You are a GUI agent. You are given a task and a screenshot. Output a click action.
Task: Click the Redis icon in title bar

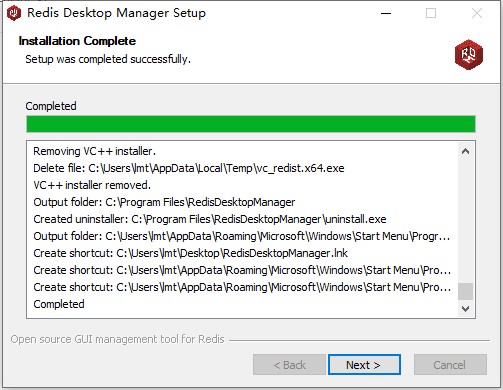[x=14, y=13]
